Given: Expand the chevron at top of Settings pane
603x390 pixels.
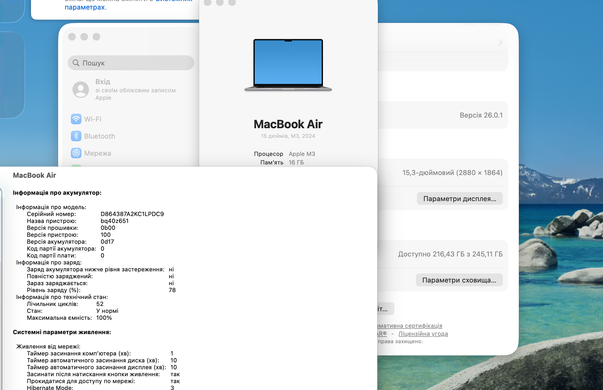Looking at the screenshot, I should (x=500, y=42).
